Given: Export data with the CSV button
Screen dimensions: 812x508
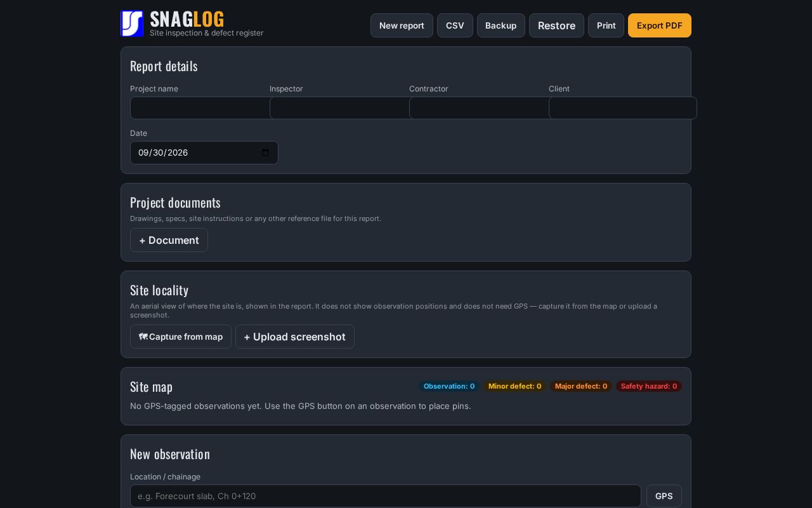Looking at the screenshot, I should pyautogui.click(x=455, y=25).
